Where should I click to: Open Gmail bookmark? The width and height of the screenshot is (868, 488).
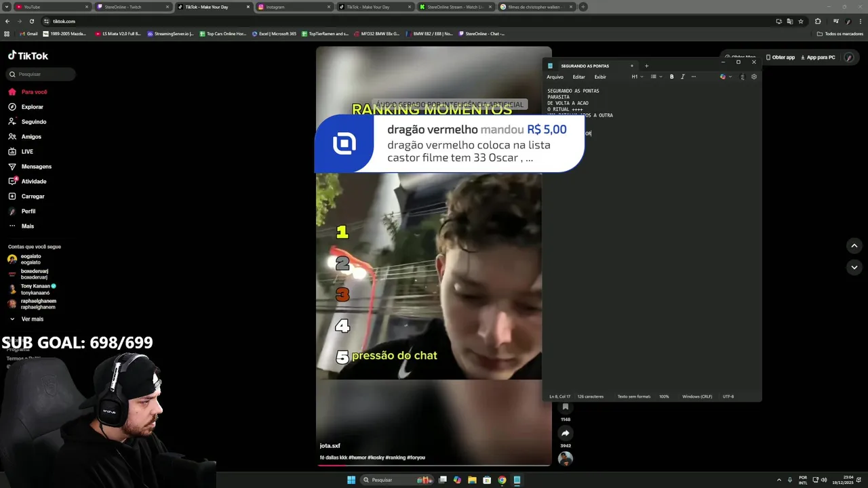point(28,33)
